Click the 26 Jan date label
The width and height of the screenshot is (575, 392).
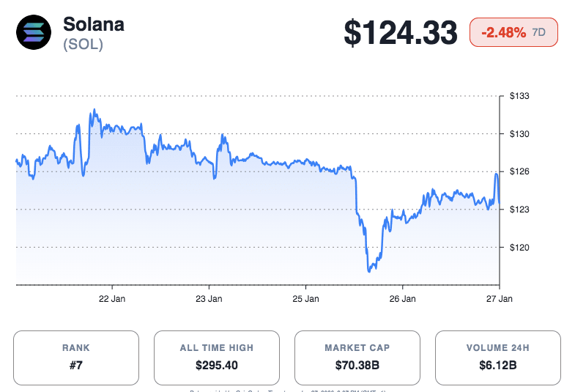pos(403,299)
